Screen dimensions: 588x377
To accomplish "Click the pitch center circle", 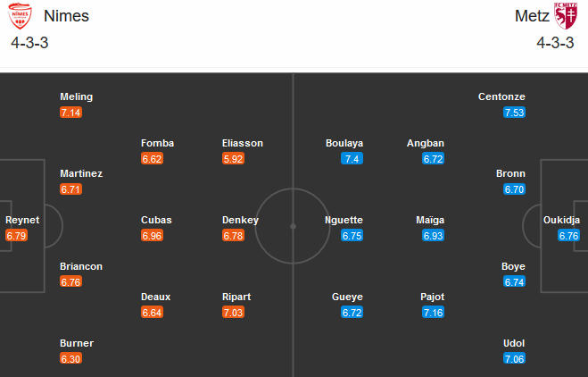I will coord(293,226).
